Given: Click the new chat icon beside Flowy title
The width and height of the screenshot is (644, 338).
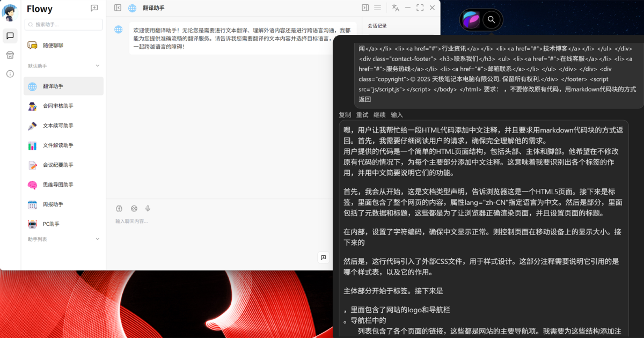Looking at the screenshot, I should (94, 8).
